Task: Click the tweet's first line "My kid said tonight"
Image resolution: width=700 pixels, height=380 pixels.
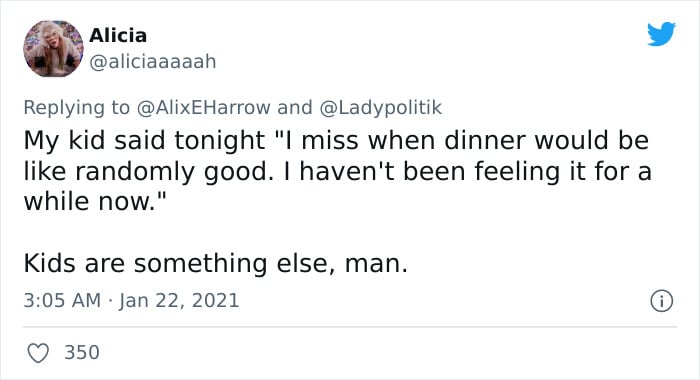Action: pyautogui.click(x=144, y=140)
